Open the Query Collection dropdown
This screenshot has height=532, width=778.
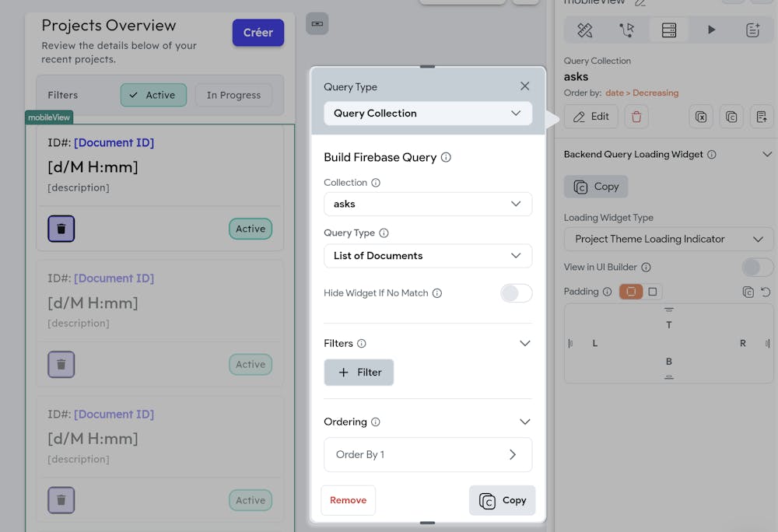[428, 114]
